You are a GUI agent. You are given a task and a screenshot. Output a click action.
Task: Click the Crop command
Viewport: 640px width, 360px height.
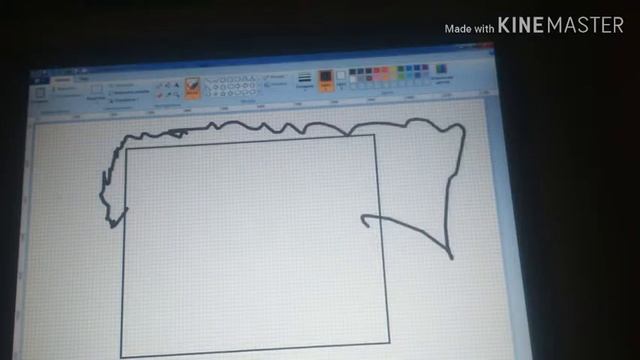point(122,85)
